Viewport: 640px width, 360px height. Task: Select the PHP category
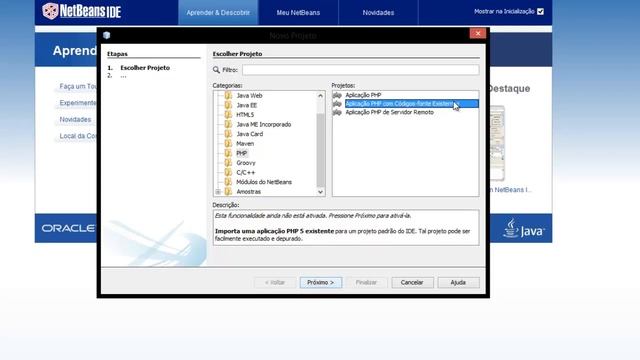click(242, 153)
